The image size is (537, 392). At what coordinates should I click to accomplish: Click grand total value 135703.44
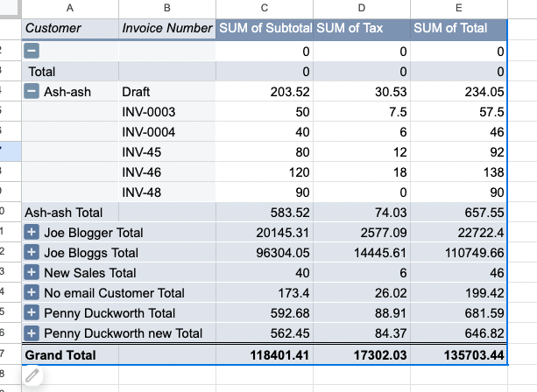pos(458,355)
